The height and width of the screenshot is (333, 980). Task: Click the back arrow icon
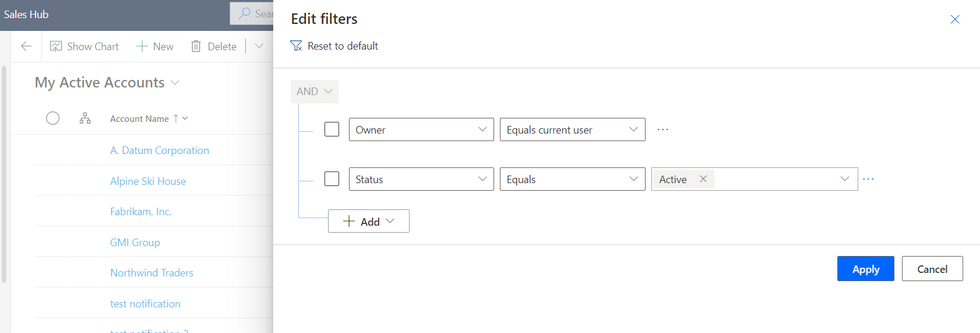point(26,46)
